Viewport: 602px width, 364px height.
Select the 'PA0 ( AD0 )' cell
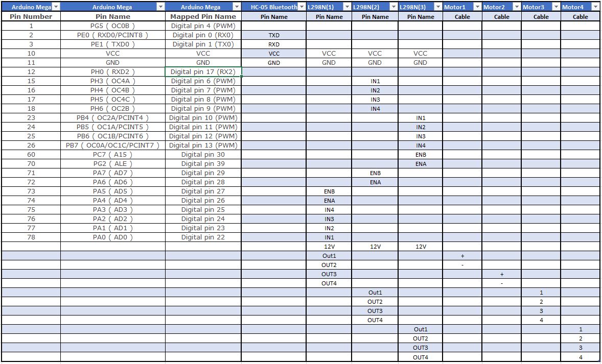click(x=113, y=237)
